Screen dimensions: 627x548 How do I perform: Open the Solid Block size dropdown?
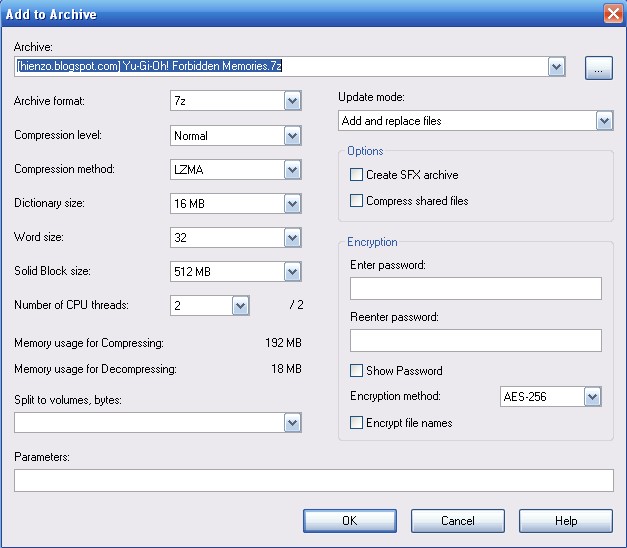tap(292, 272)
